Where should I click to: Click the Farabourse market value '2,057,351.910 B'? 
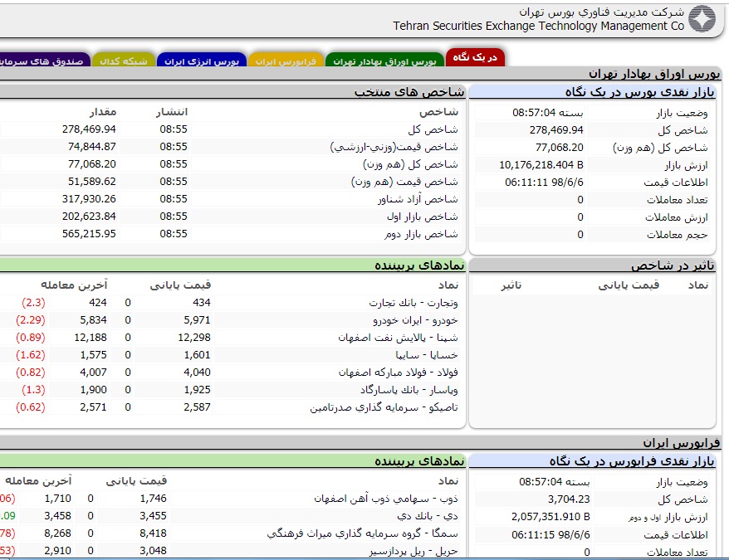(550, 517)
